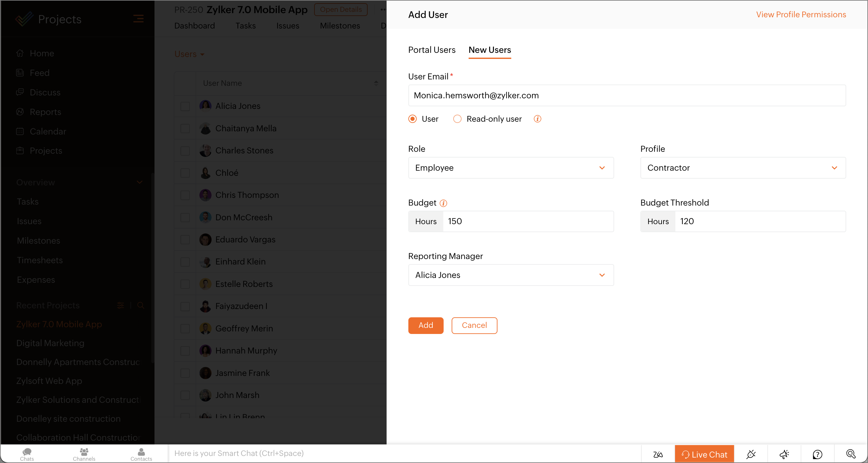Open the Contacts icon in bottom bar
Viewport: 868px width, 463px height.
[x=141, y=454]
